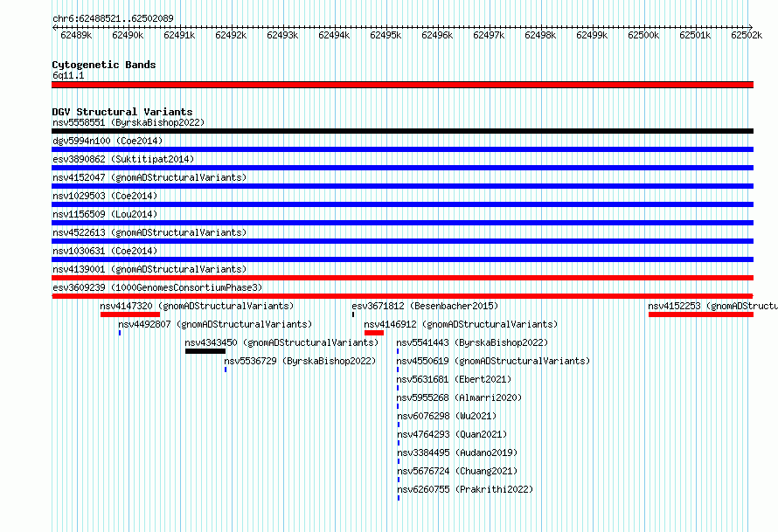Select nsv4343450 (gnomADStructuralVariants) label
778x532 pixels.
tap(281, 342)
